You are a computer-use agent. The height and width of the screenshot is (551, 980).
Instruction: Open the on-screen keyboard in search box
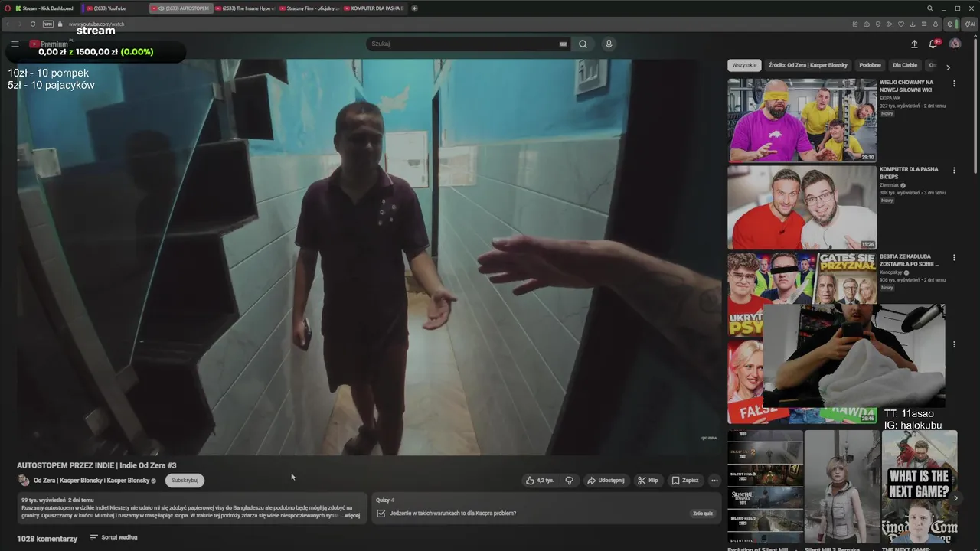click(563, 44)
